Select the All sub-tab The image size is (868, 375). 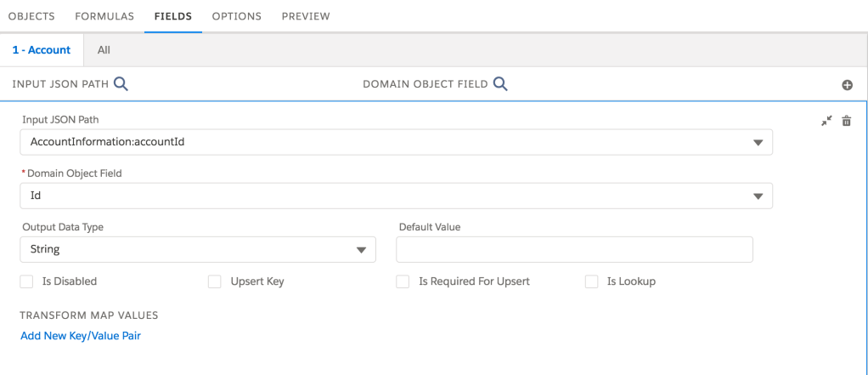[x=104, y=50]
